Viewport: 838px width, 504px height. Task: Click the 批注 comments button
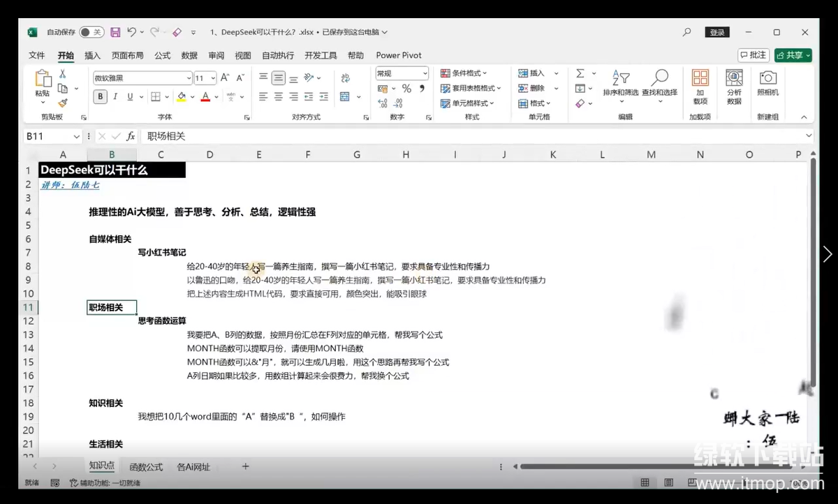(753, 55)
